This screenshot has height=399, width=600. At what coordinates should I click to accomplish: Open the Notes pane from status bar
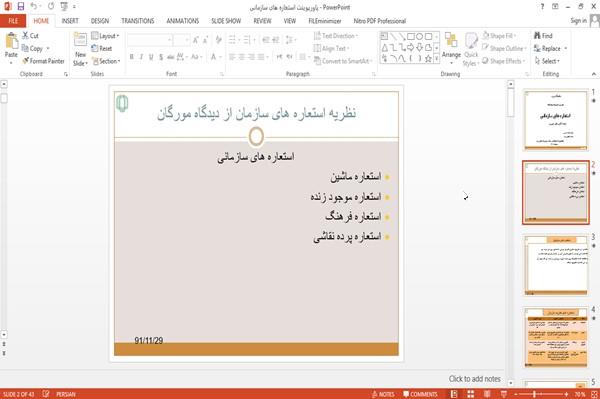point(383,394)
